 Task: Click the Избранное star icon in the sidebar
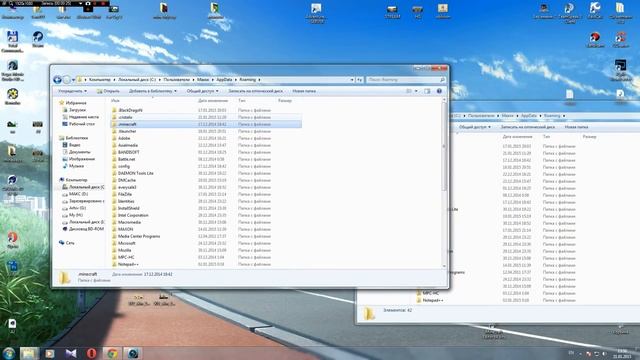(62, 103)
